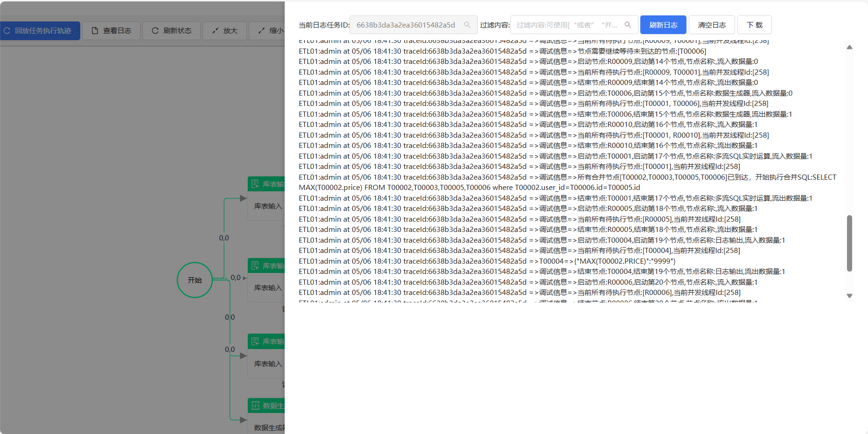Focus the 当前日志任务ID input field
The image size is (868, 434).
click(413, 25)
